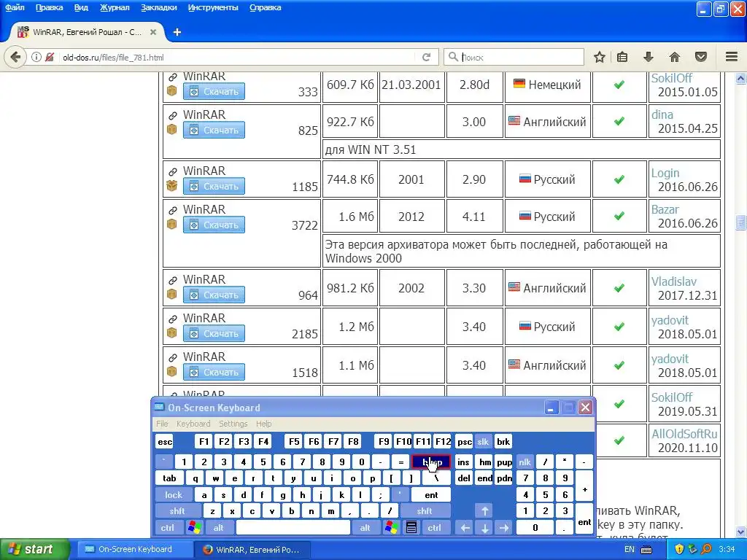747x560 pixels.
Task: Reload the page with the refresh icon
Action: tap(426, 57)
